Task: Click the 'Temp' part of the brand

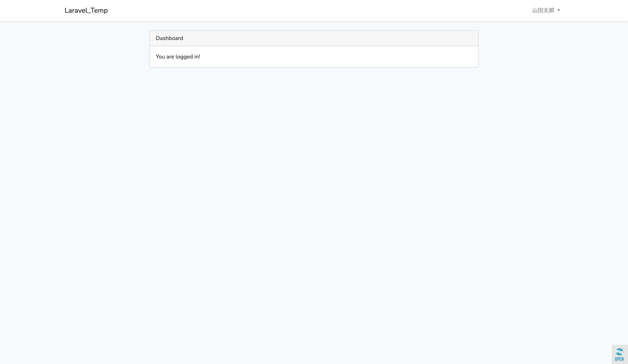Action: point(99,10)
